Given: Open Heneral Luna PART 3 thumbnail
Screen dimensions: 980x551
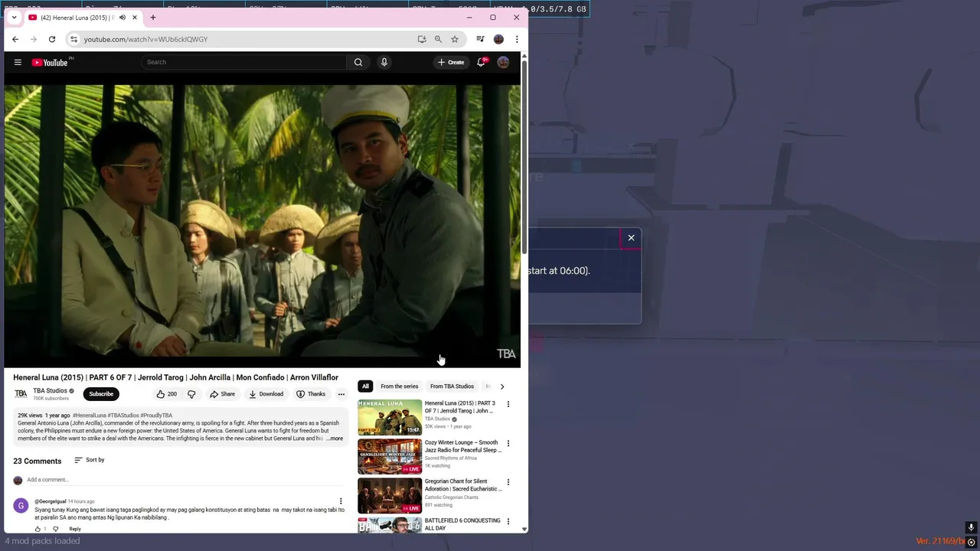Looking at the screenshot, I should click(x=390, y=417).
